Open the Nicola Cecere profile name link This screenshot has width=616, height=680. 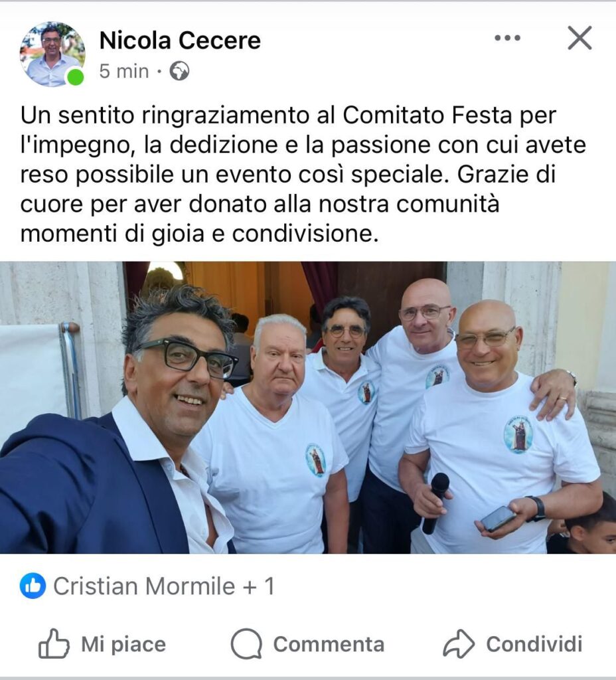[x=180, y=41]
